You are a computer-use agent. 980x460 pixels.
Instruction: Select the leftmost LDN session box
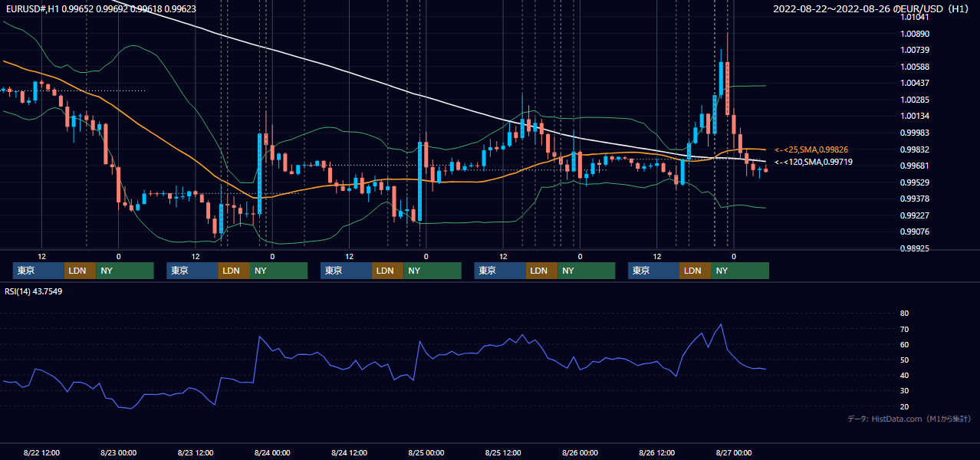pyautogui.click(x=80, y=271)
